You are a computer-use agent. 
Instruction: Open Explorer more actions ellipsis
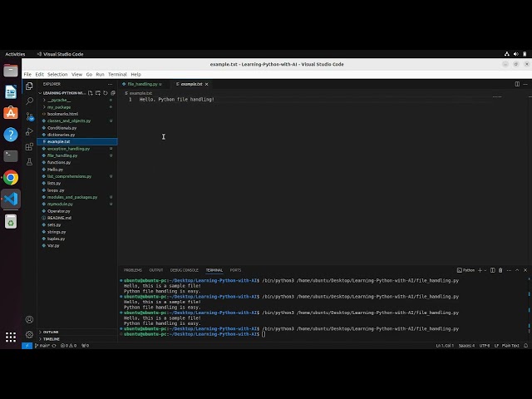pos(110,84)
